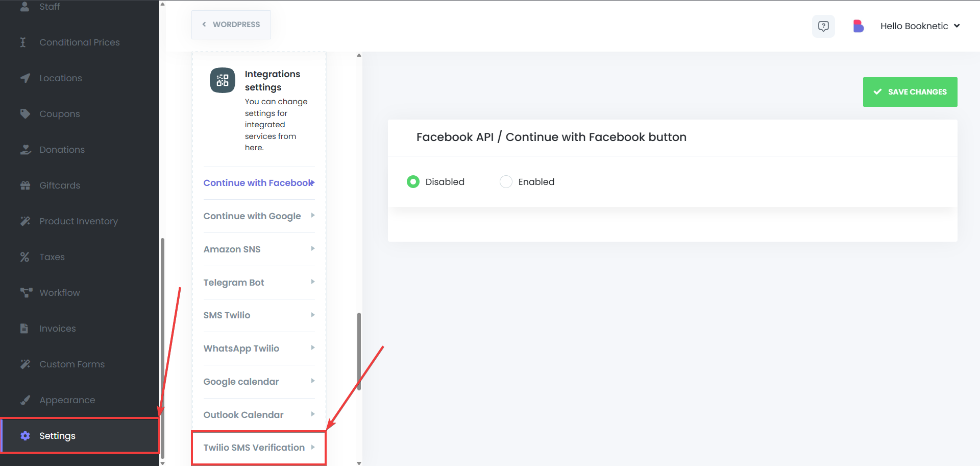The width and height of the screenshot is (980, 466).
Task: Open WhatsApp Twilio integration settings
Action: 259,348
